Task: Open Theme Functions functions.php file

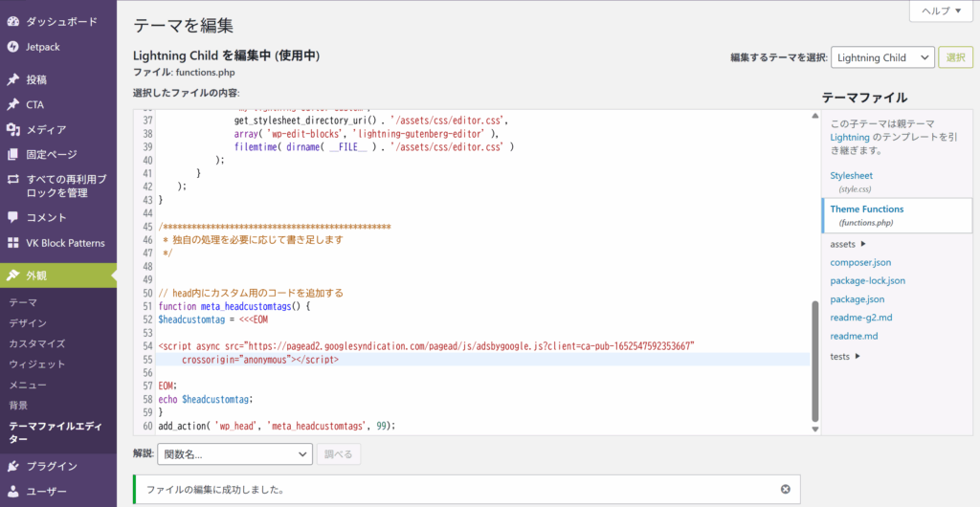Action: point(867,209)
